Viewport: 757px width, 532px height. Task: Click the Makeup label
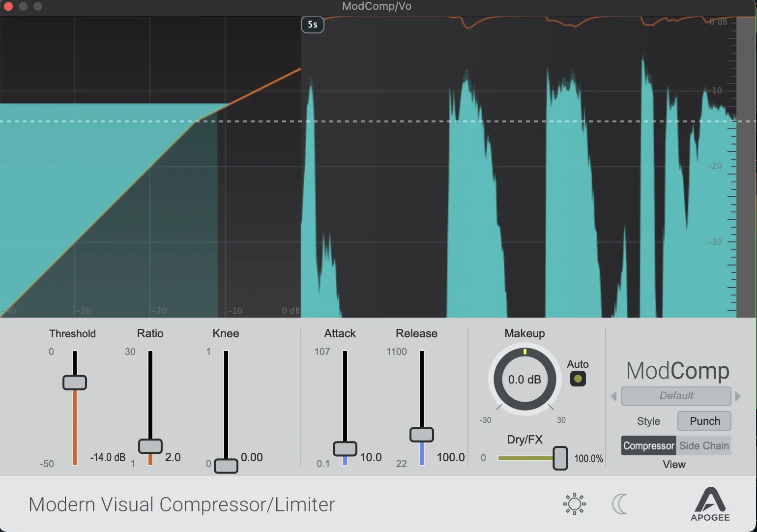point(524,333)
